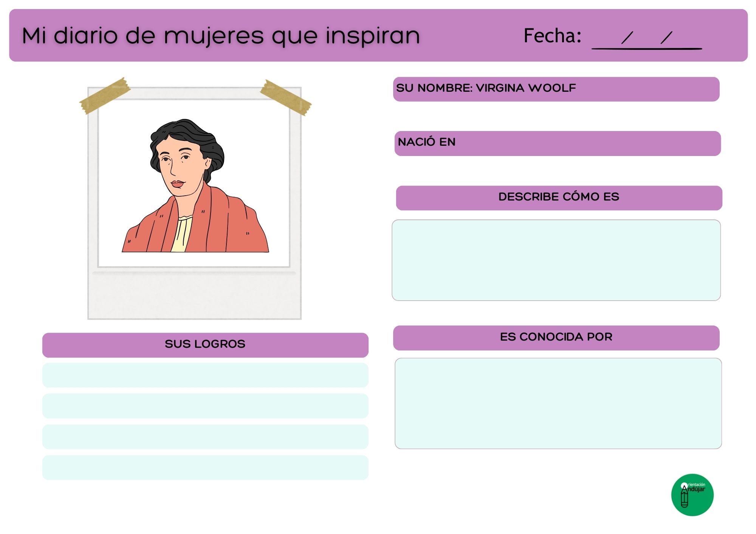Viewport: 756px width, 534px height.
Task: Click the 'Mi diario de mujeres que inspiran' title
Action: tap(221, 36)
